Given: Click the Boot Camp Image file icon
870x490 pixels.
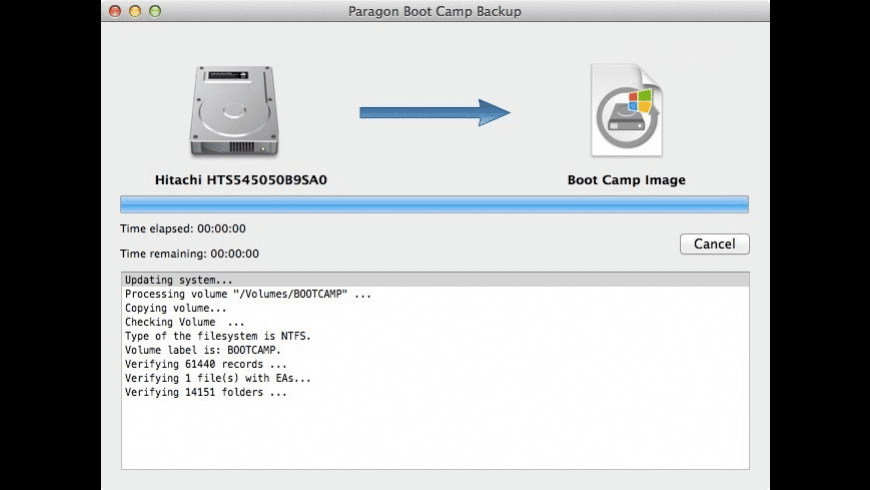Looking at the screenshot, I should tap(626, 110).
